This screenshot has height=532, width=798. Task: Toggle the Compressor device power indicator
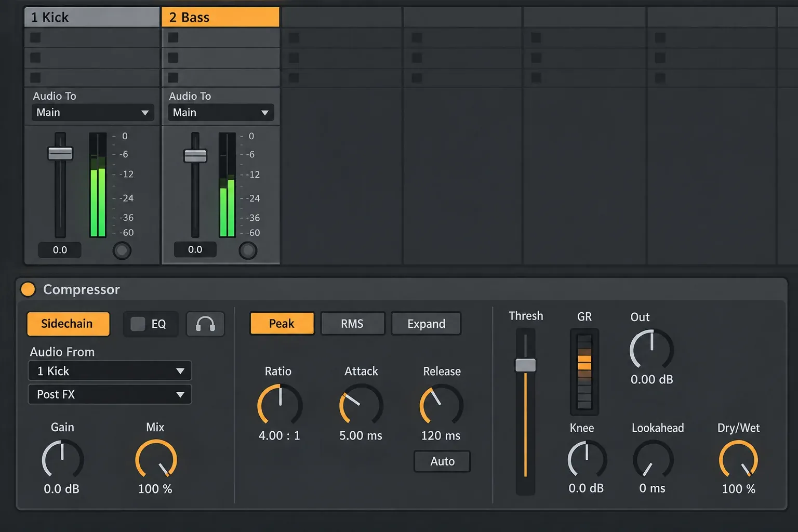(28, 289)
